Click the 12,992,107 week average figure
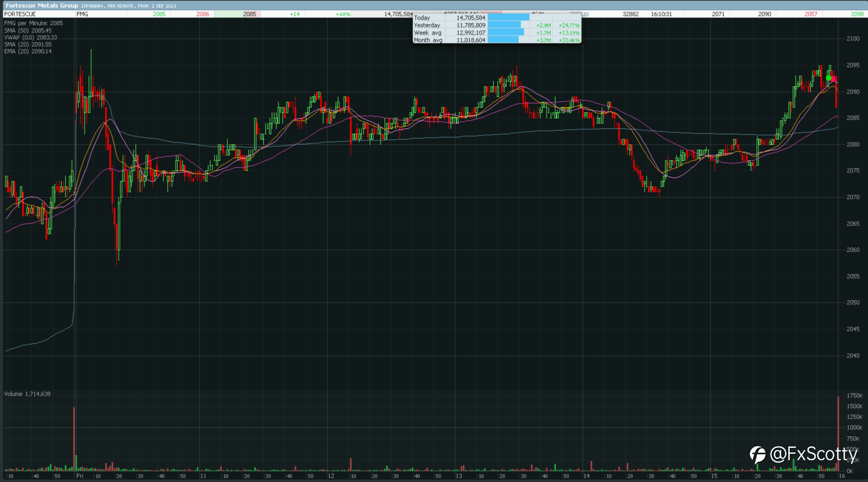Screen dimensions: 868x482 [x=471, y=32]
